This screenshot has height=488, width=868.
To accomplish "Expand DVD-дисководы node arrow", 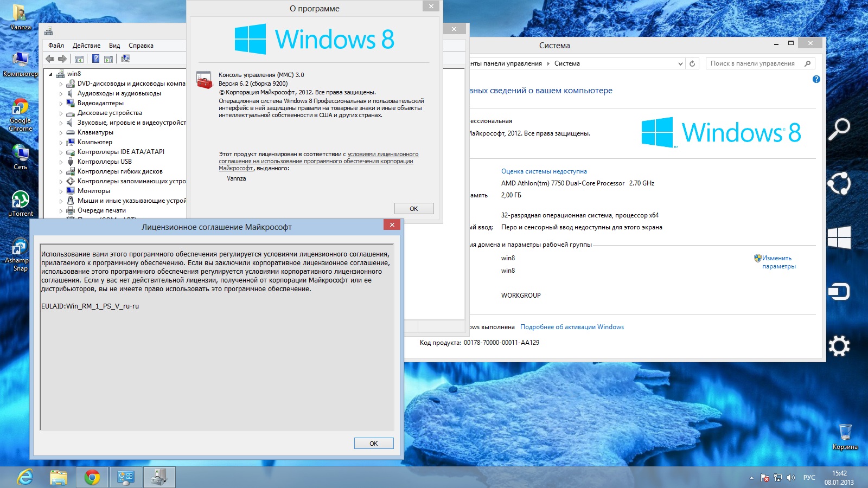I will pos(61,84).
